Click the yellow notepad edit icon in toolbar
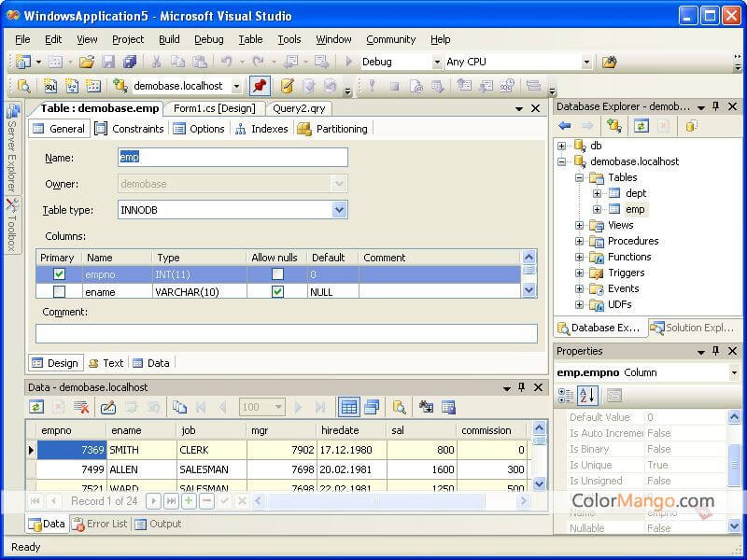Viewport: 747px width, 560px height. click(x=287, y=86)
